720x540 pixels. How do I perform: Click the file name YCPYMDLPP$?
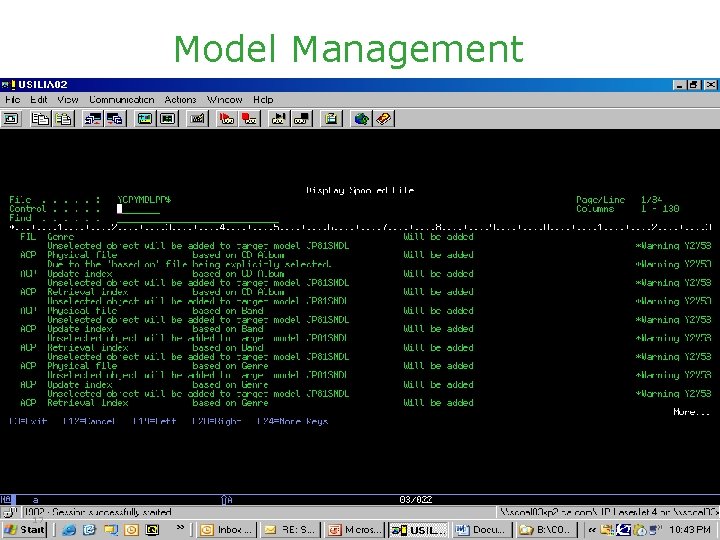144,200
